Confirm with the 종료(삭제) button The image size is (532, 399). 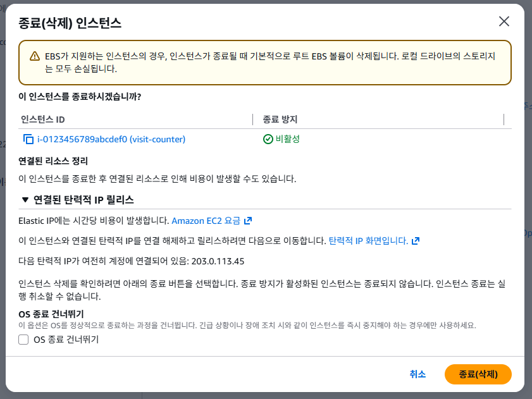pyautogui.click(x=478, y=374)
